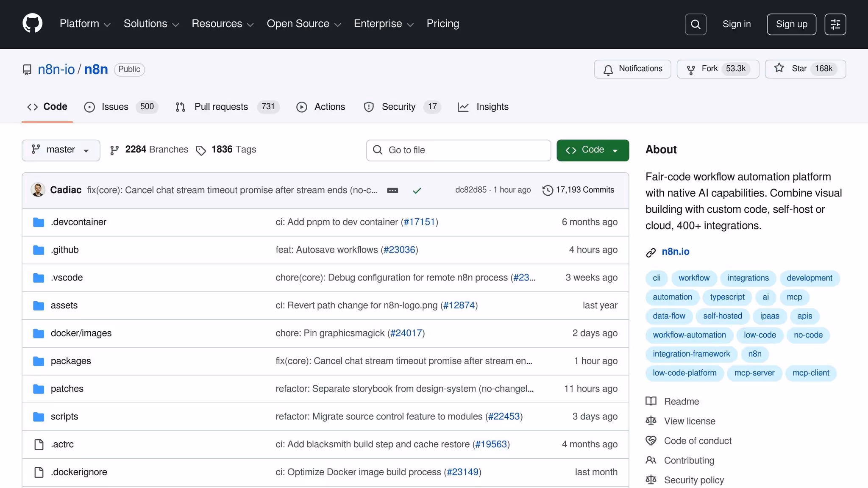Screen dimensions: 868x488
Task: Fork the n8n repository
Action: point(709,69)
